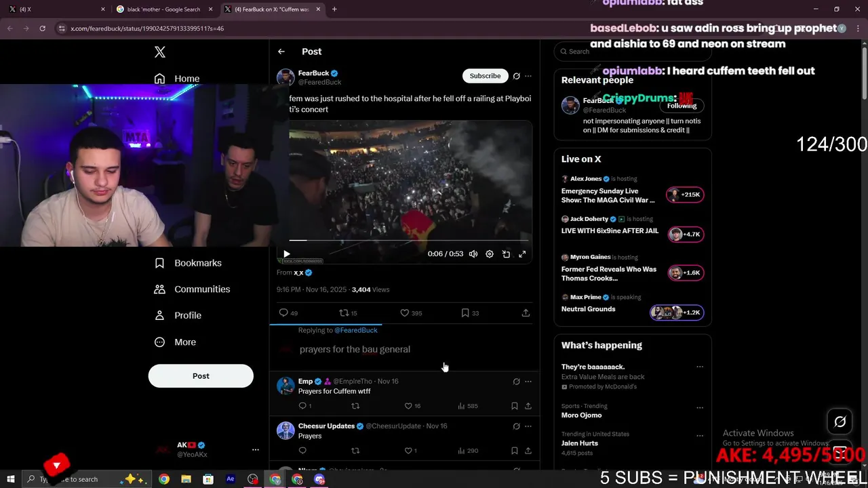View analytics of Emp's reply 585
The image size is (868, 488).
pyautogui.click(x=468, y=406)
